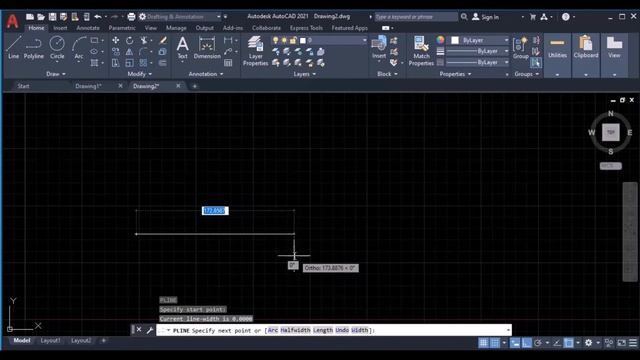Toggle dynamic input in status bar
The height and width of the screenshot is (360, 640).
pyautogui.click(x=515, y=343)
